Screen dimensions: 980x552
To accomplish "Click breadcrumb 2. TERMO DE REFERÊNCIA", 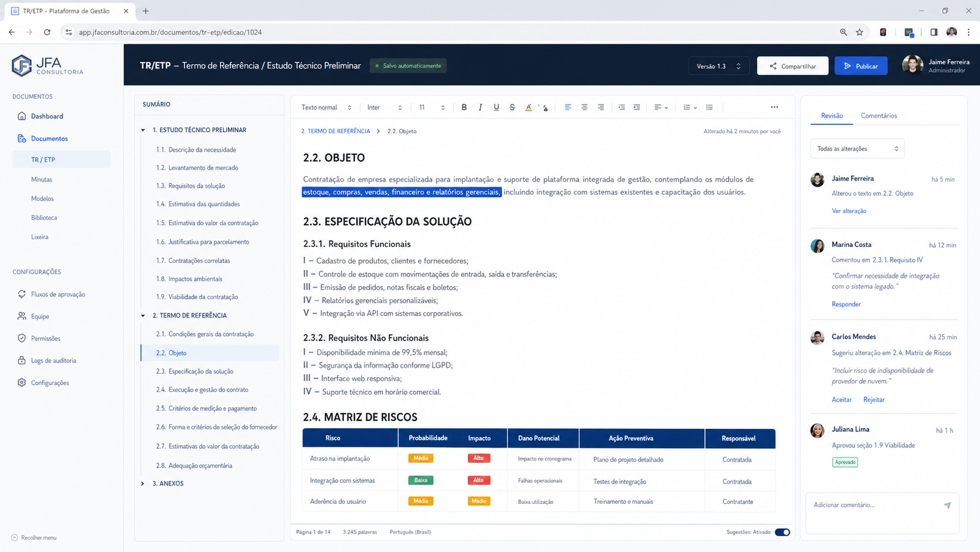I will click(336, 131).
